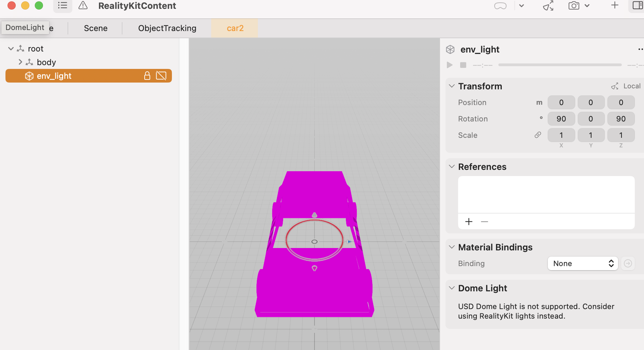Click the Rotation X value field
This screenshot has width=644, height=350.
coord(561,119)
